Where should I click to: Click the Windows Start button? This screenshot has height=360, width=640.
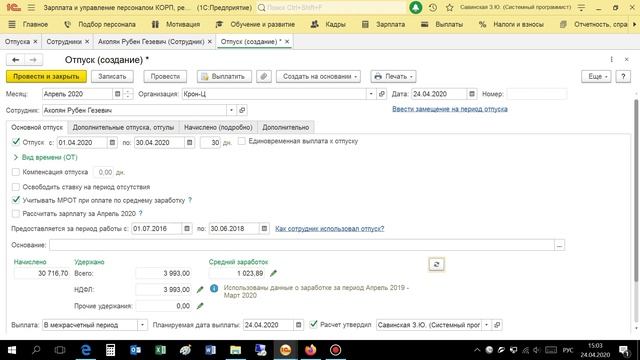tap(12, 350)
